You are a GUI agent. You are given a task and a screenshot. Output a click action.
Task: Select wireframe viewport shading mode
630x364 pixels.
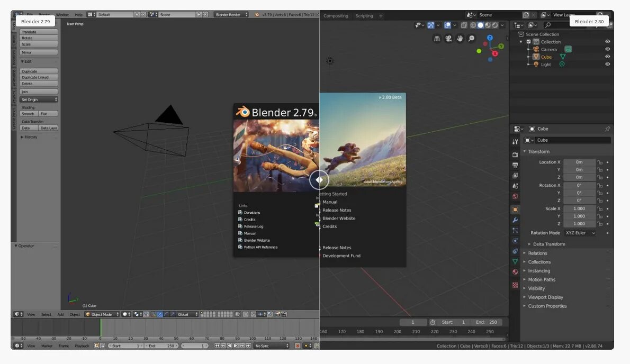[x=473, y=25]
